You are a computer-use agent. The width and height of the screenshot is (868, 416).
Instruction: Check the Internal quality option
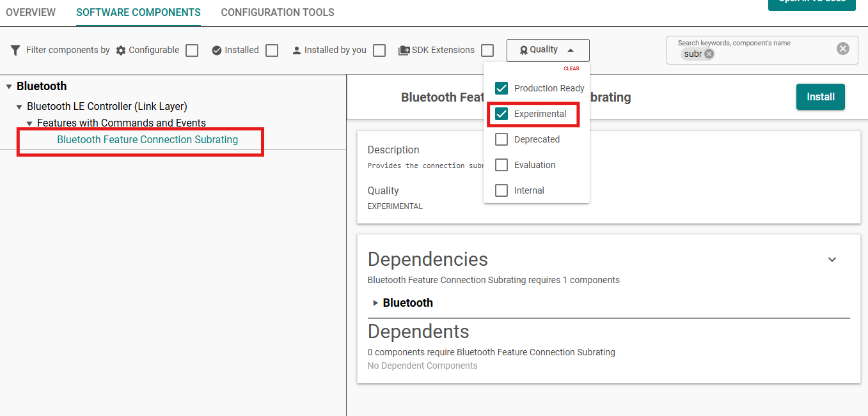point(501,190)
